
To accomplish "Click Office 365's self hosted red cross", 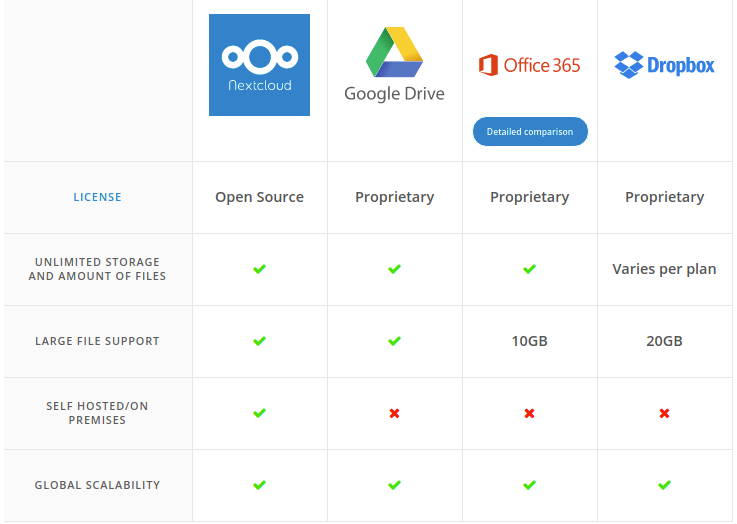I will (x=529, y=413).
